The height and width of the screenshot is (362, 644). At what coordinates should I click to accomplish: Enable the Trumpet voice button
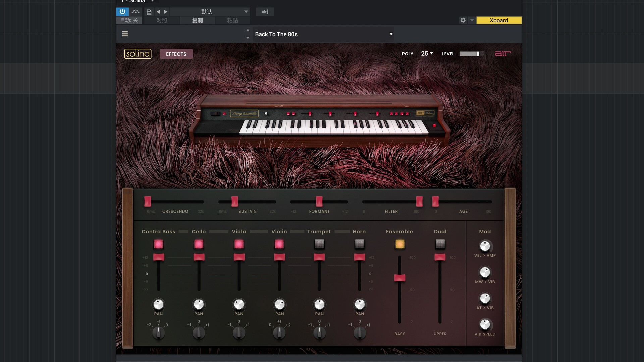(x=319, y=244)
